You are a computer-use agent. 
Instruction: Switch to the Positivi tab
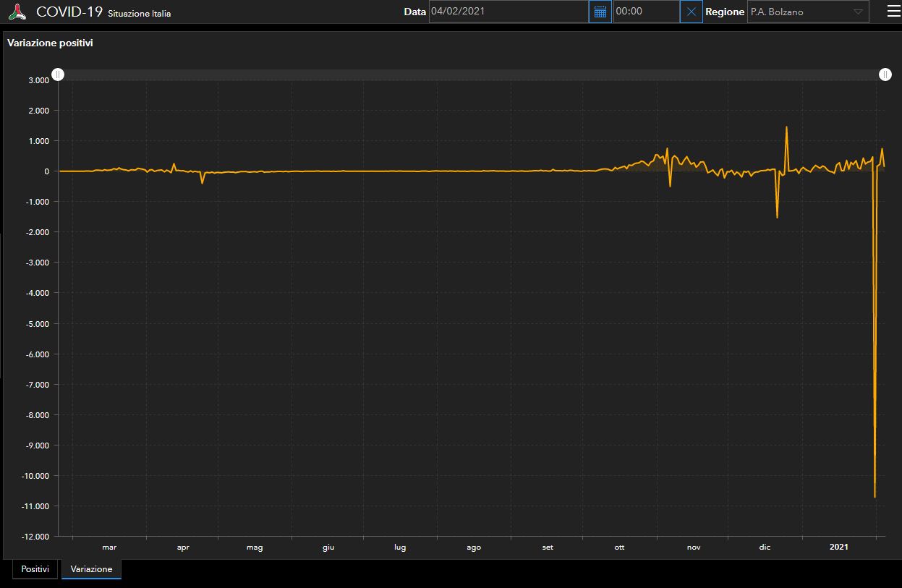(35, 569)
